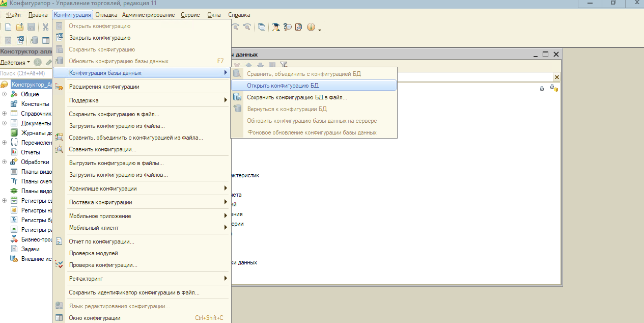
Task: Select Сохранить конфигурацию в файл...
Action: 142,114
